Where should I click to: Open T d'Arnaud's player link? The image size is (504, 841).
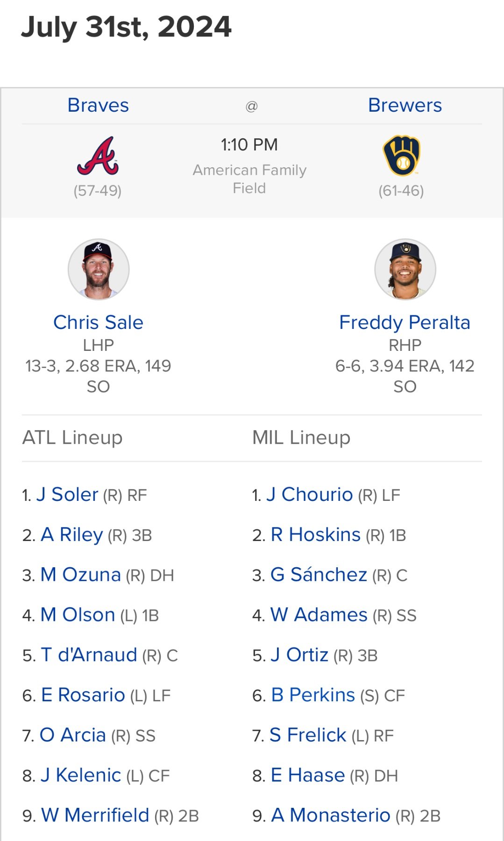89,655
